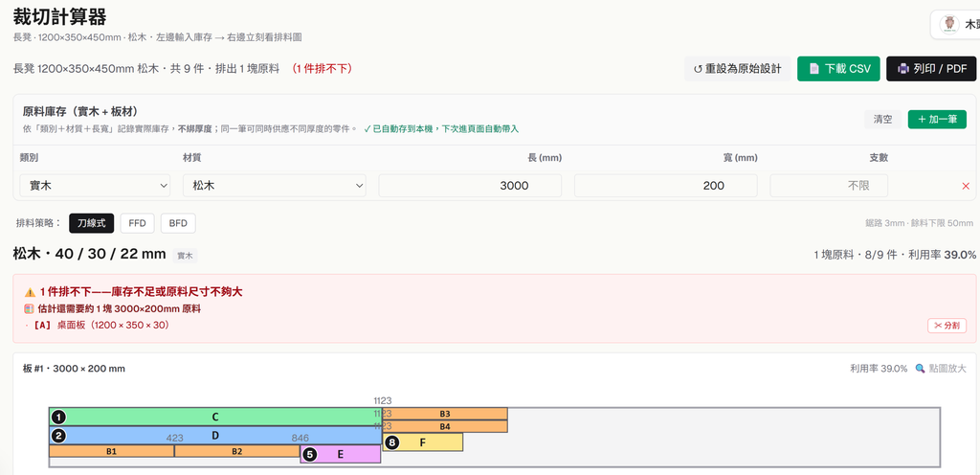Click 列印 / PDF button
This screenshot has width=980, height=475.
pos(931,69)
